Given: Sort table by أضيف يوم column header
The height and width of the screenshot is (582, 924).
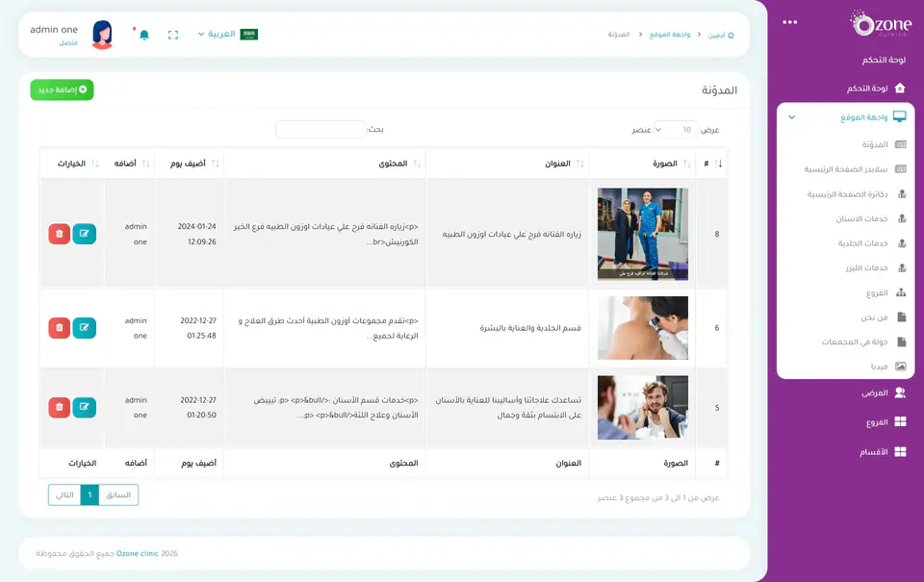Looking at the screenshot, I should 189,164.
